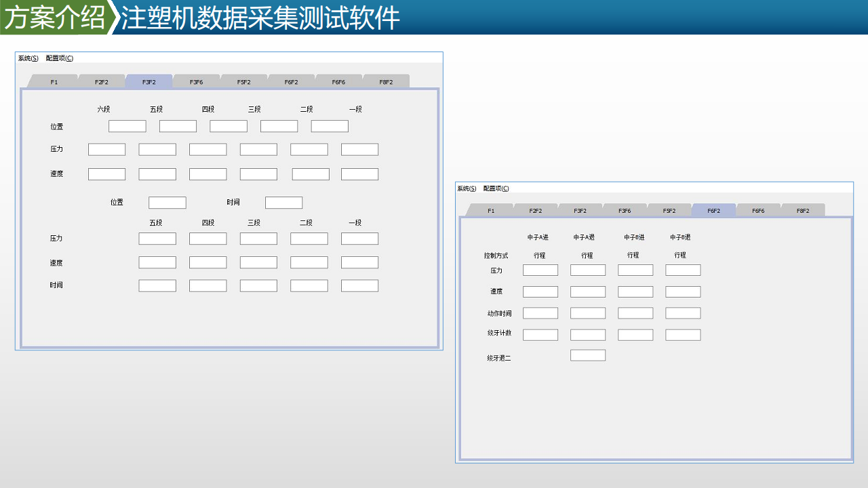
Task: Focus lower section 压力 field under 二段
Action: 309,239
